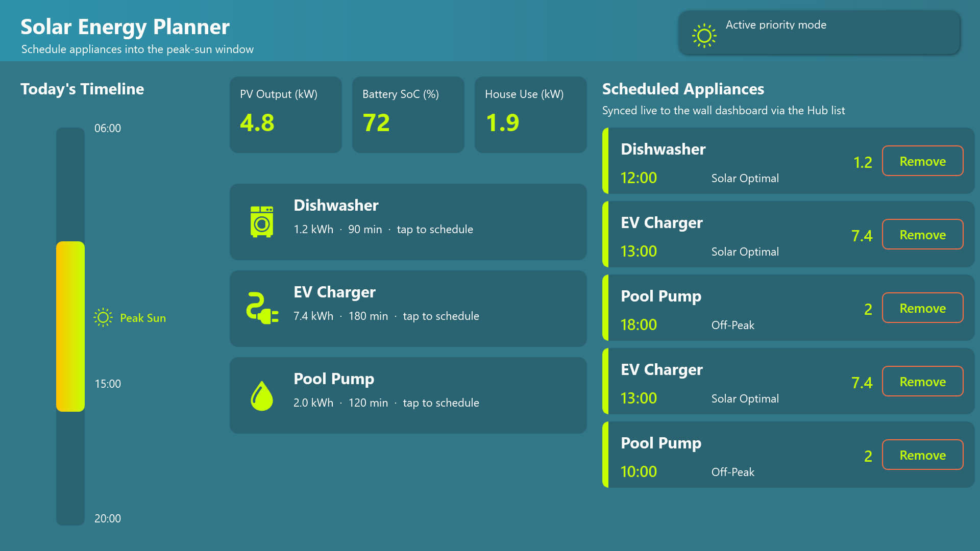Open the Battery SoC (%) tile
Image resolution: width=980 pixels, height=551 pixels.
[x=408, y=115]
